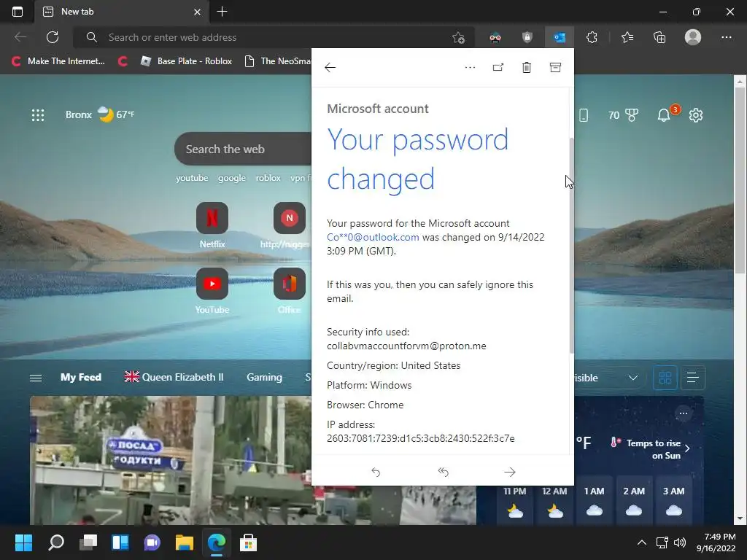This screenshot has width=747, height=560.
Task: Click the shield extension icon
Action: click(x=527, y=37)
